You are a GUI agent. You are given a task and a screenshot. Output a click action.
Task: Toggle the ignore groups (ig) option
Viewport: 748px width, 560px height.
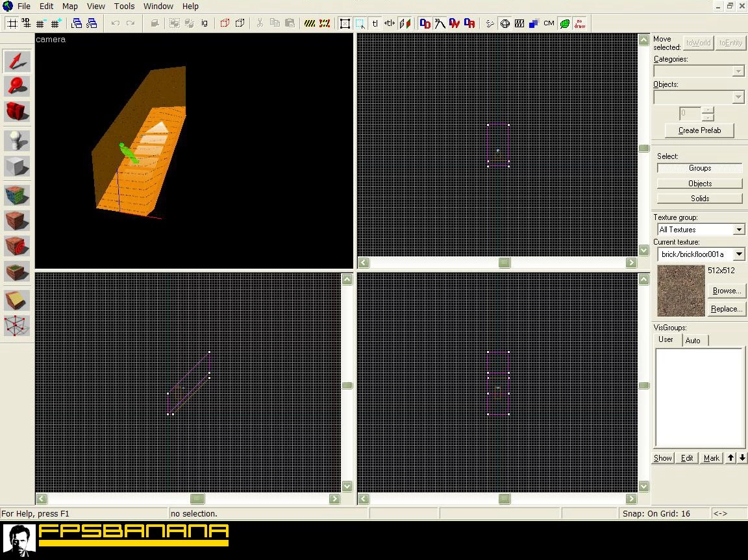click(x=204, y=23)
